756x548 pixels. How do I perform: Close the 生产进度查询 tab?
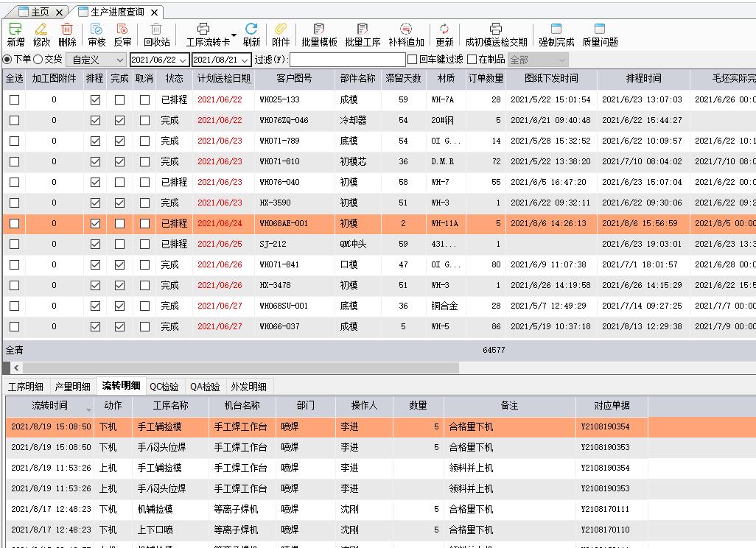pos(154,12)
